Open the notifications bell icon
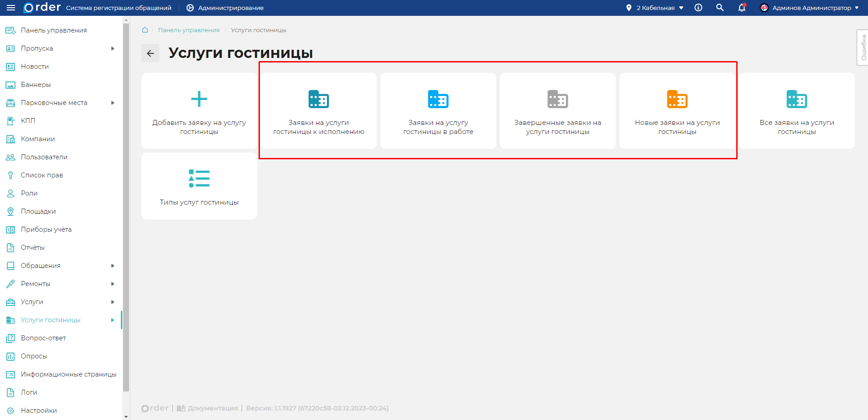The image size is (868, 420). 742,8
